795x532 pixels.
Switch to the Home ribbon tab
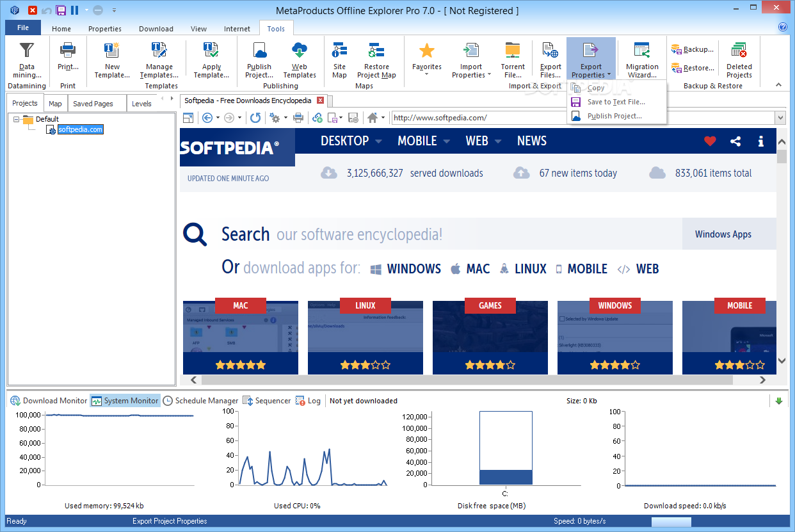61,29
